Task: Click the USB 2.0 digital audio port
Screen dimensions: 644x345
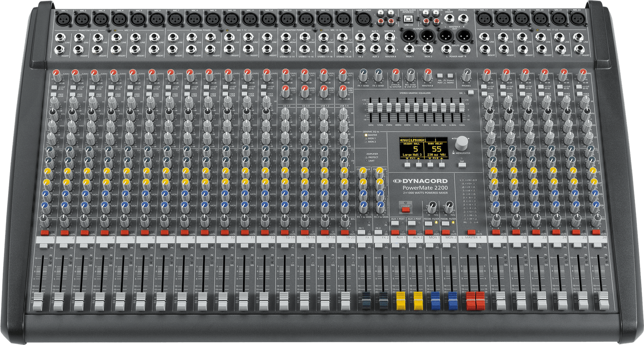Action: click(x=408, y=19)
